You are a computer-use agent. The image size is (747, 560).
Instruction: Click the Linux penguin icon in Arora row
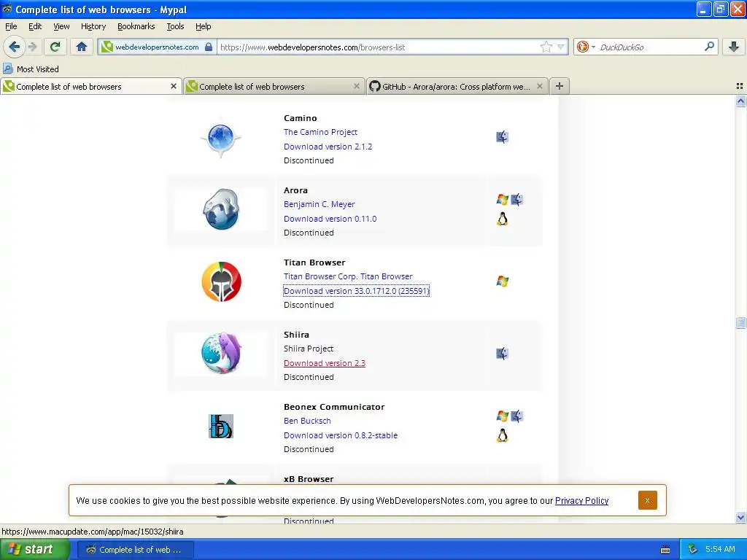tap(502, 219)
